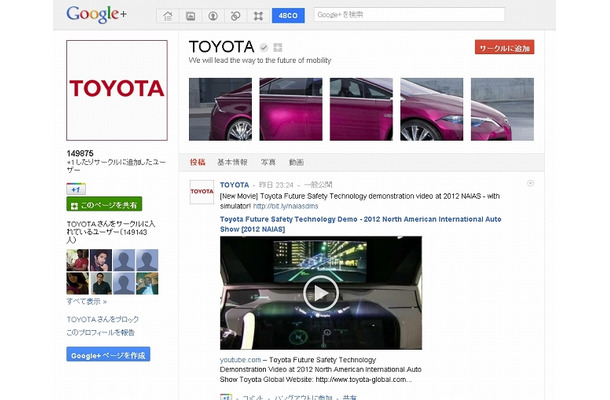Click the verified checkmark next to TOYOTA
Screen dimensions: 610x400
pos(264,47)
